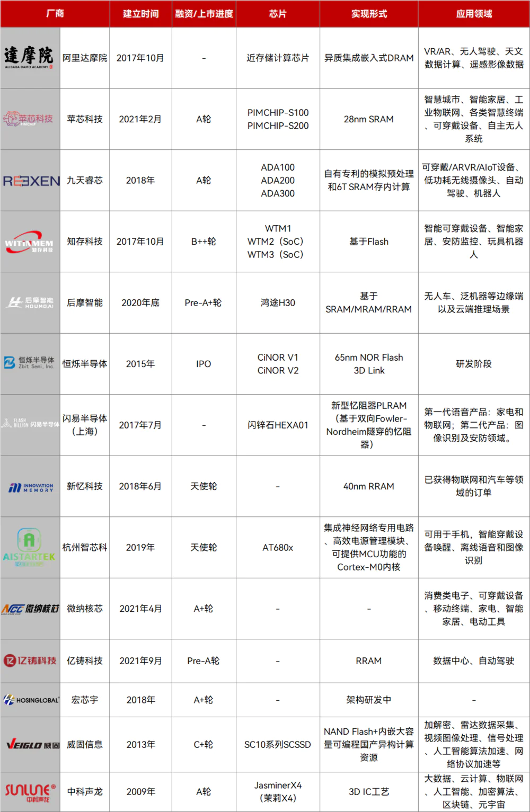
Task: Click the SC10系列SCSSD chip cell
Action: pos(278,745)
